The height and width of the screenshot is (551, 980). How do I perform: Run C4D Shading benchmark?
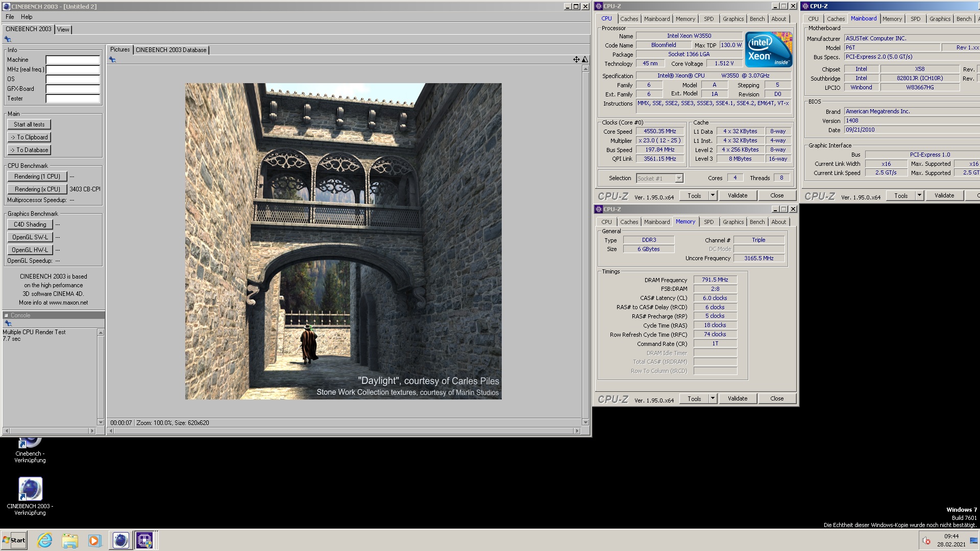tap(30, 224)
